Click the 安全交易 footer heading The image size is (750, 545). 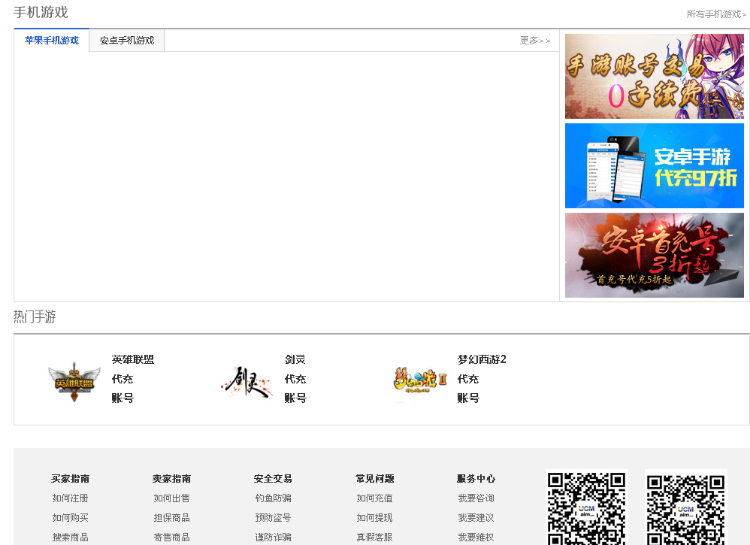click(273, 478)
